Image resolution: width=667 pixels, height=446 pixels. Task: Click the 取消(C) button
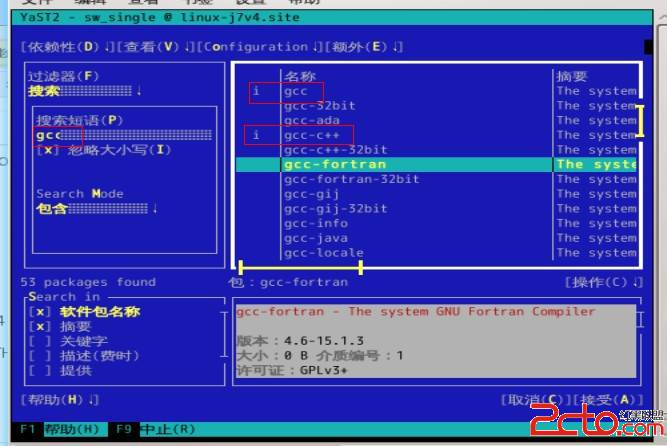tap(535, 400)
